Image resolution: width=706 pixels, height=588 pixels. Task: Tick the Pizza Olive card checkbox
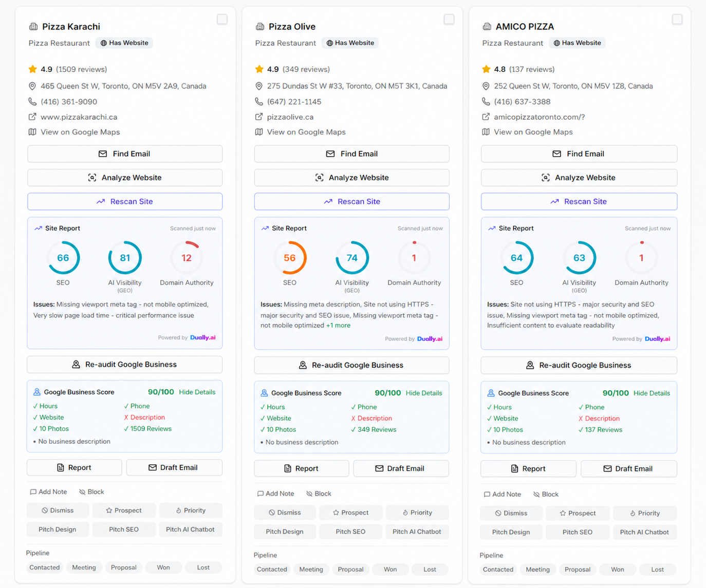click(x=449, y=20)
